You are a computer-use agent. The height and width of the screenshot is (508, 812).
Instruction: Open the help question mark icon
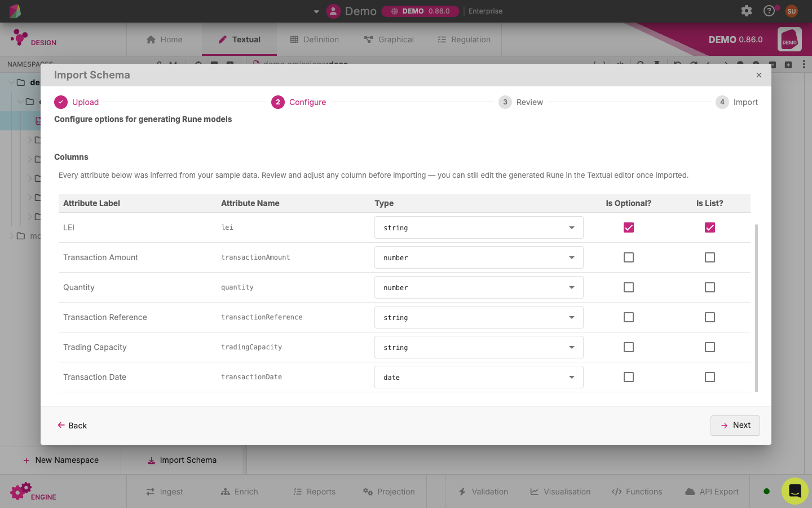[769, 11]
